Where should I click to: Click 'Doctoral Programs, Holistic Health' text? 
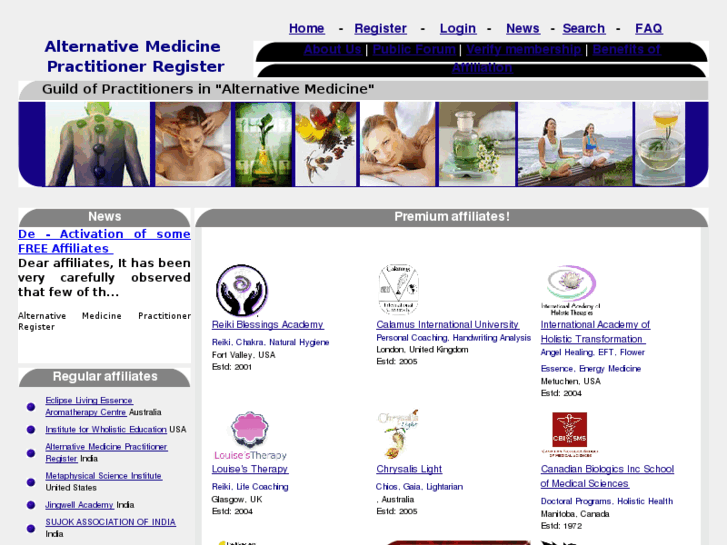606,501
